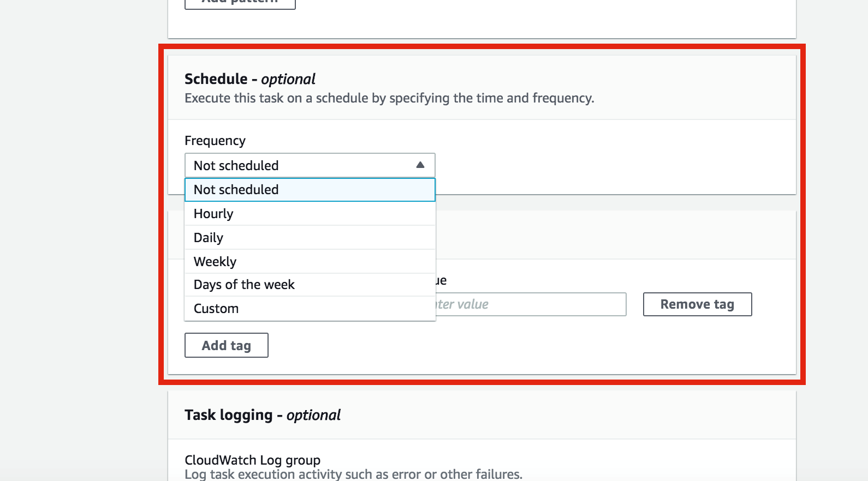Choose the 'Hourly' frequency option
The width and height of the screenshot is (868, 481).
213,213
